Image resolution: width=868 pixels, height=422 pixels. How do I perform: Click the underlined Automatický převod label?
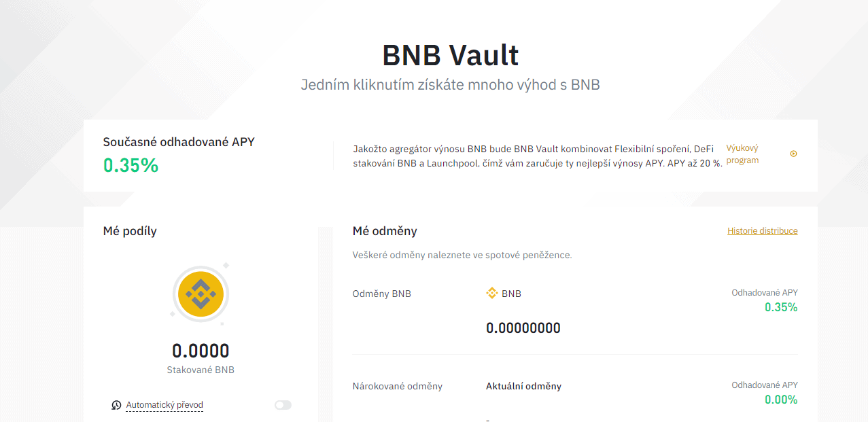coord(164,405)
